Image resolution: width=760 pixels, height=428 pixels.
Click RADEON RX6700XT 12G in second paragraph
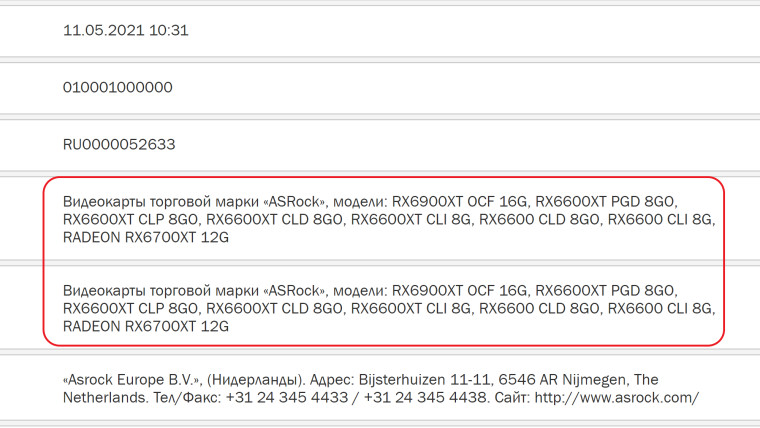coord(146,327)
